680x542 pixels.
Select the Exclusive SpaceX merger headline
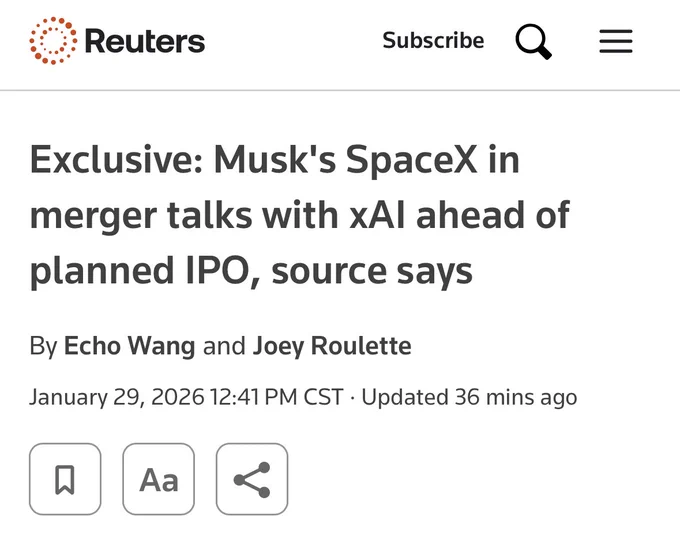point(300,215)
